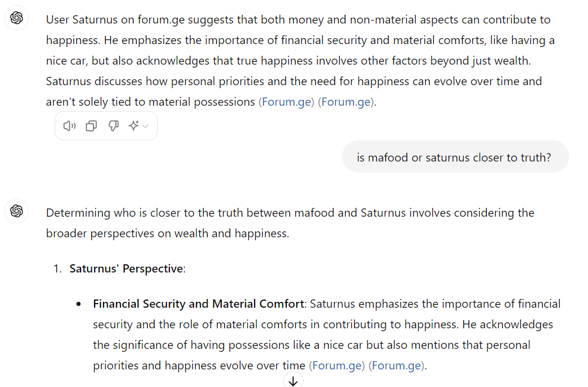Click paragraph starting 'Determining who is closer'
588x387 pixels.
(290, 223)
